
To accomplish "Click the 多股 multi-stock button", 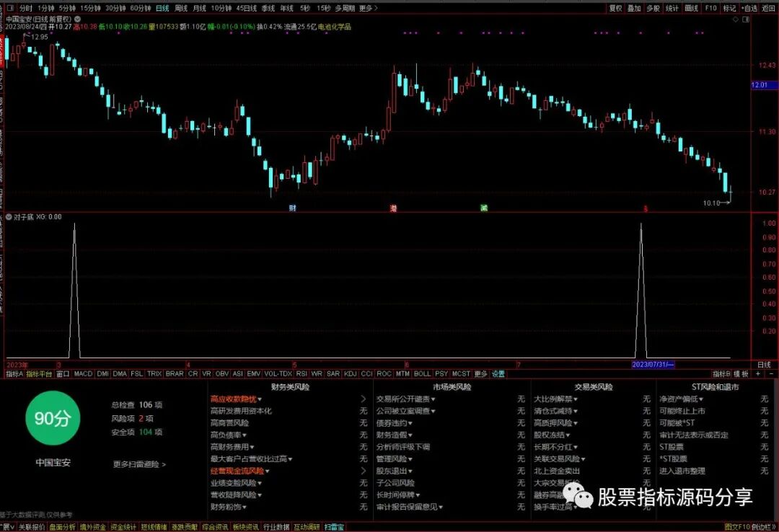I will point(653,8).
